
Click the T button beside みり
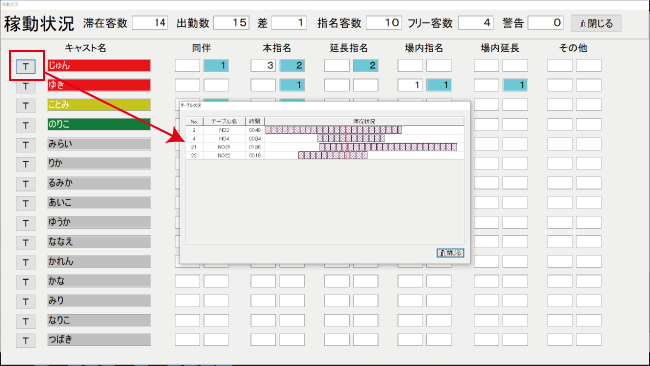coord(26,302)
